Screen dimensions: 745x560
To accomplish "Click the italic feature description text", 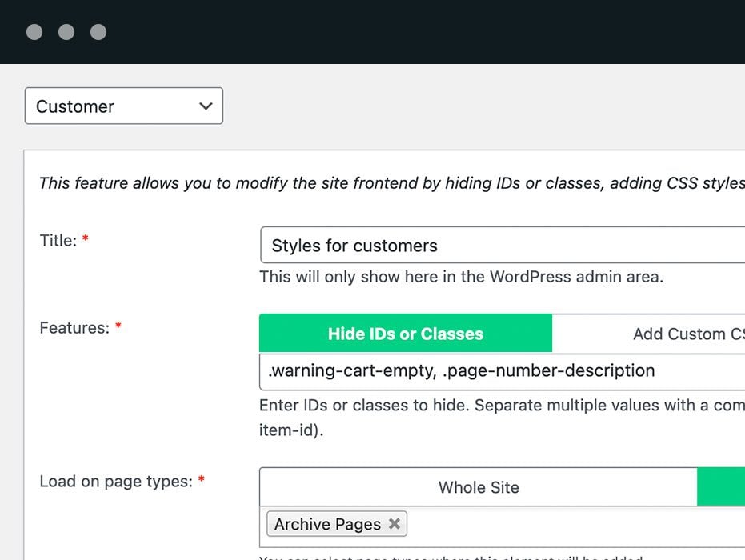I will [x=391, y=183].
